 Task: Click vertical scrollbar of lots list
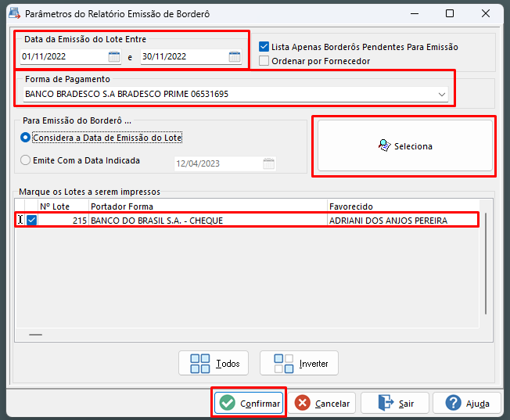click(x=486, y=264)
